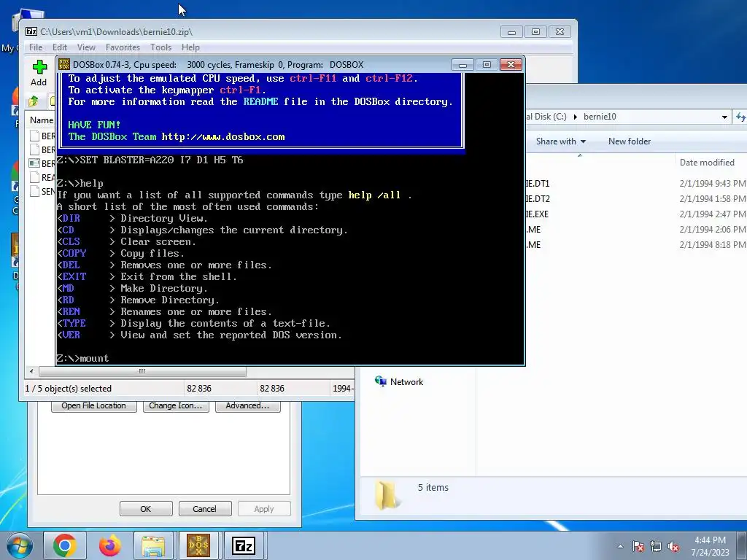The width and height of the screenshot is (747, 560).
Task: Select selected BER application file in 7-Zip
Action: tap(42, 163)
